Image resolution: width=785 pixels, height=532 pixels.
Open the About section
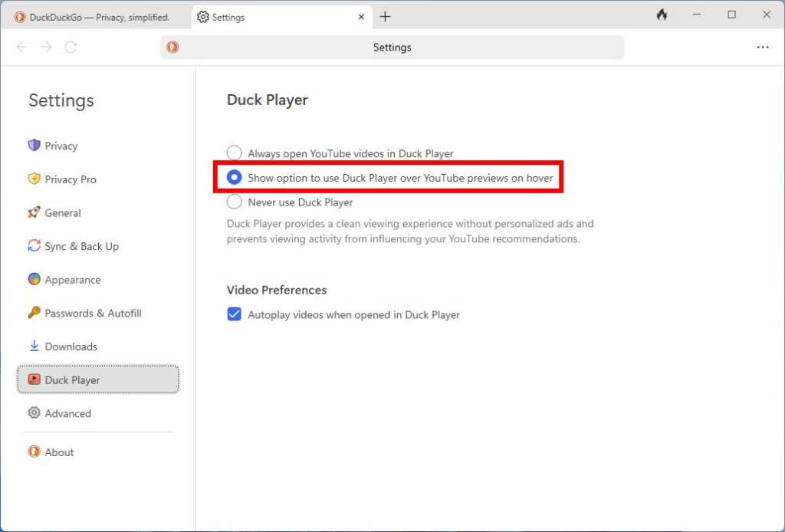59,452
